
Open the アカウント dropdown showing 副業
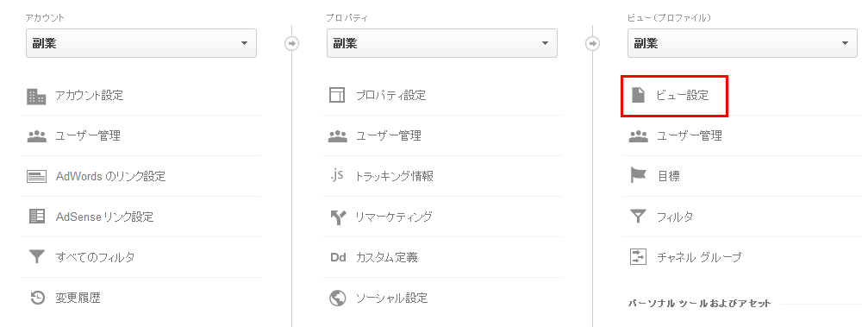point(141,43)
